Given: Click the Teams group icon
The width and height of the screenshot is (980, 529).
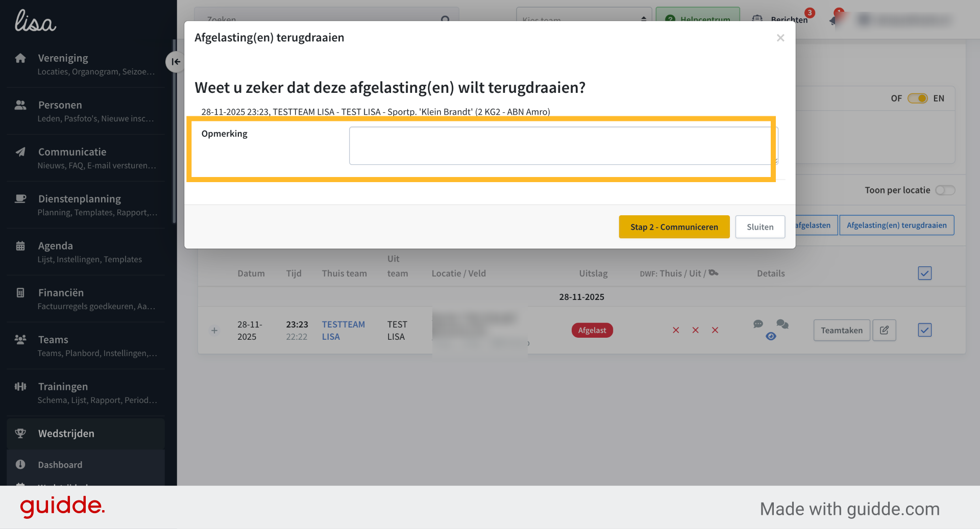Looking at the screenshot, I should [20, 340].
